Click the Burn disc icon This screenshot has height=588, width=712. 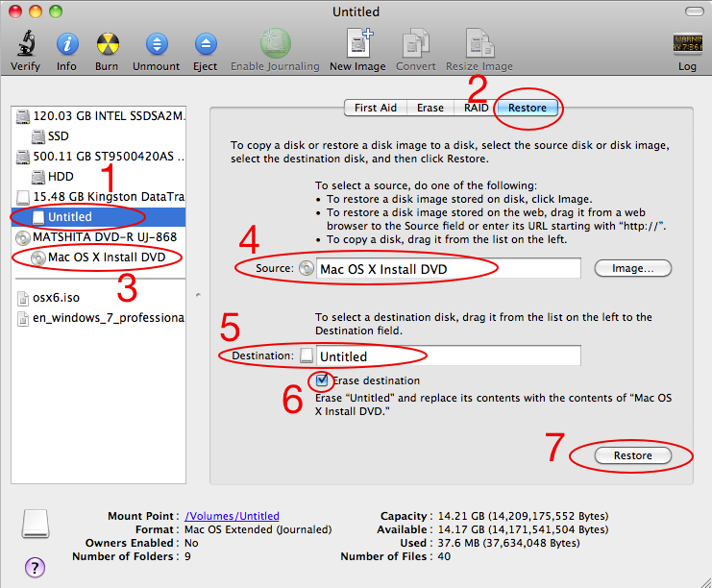click(x=108, y=44)
